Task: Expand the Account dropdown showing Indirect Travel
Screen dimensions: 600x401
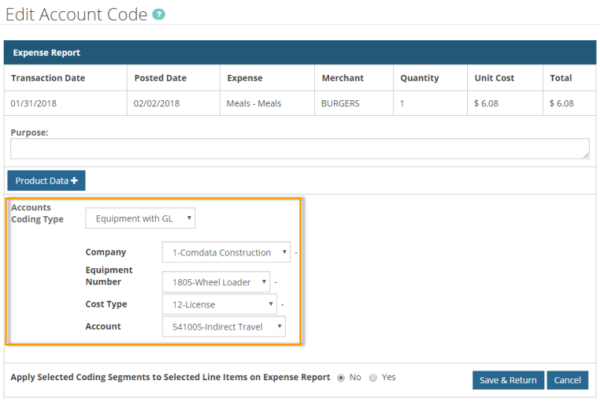Action: click(224, 326)
